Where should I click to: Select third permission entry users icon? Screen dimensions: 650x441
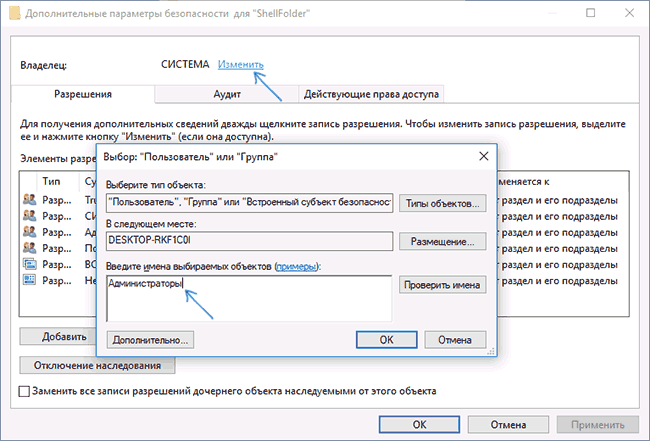click(29, 232)
